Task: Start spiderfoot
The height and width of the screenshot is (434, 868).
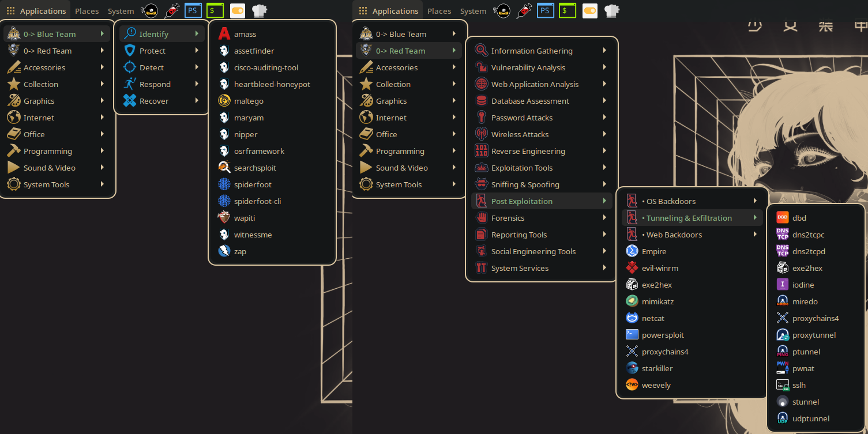Action: point(254,184)
